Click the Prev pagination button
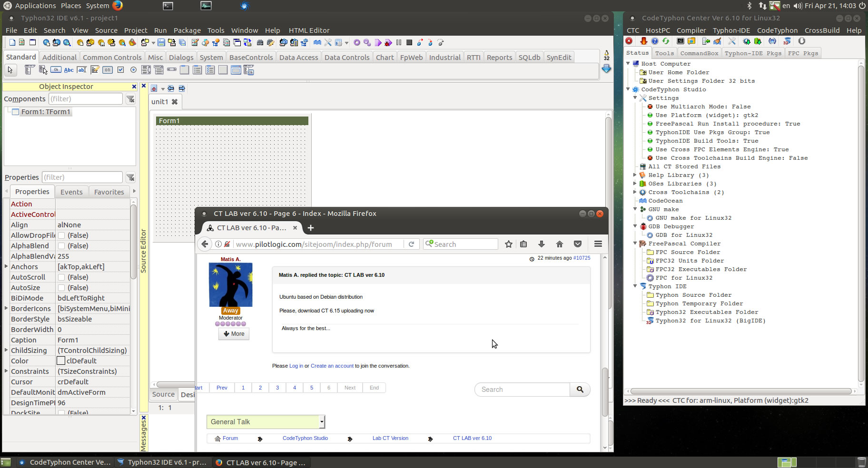 (x=222, y=388)
